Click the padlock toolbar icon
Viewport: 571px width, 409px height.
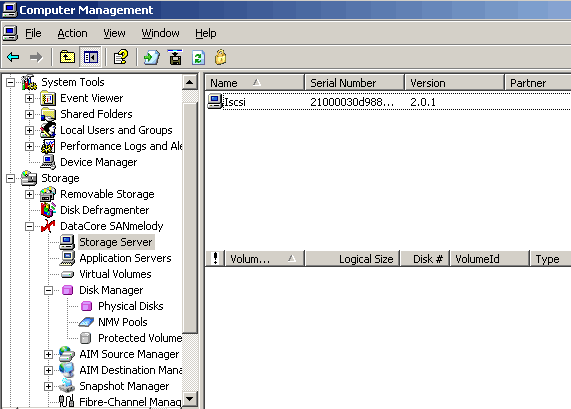point(220,57)
